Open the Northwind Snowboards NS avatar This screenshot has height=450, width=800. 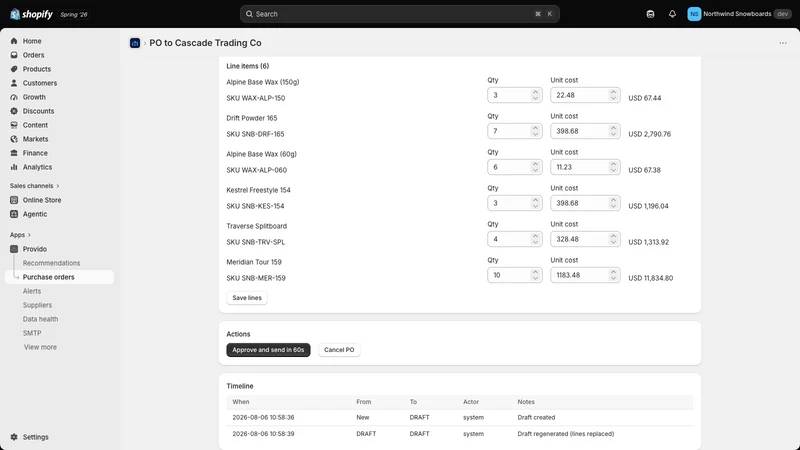click(x=694, y=14)
